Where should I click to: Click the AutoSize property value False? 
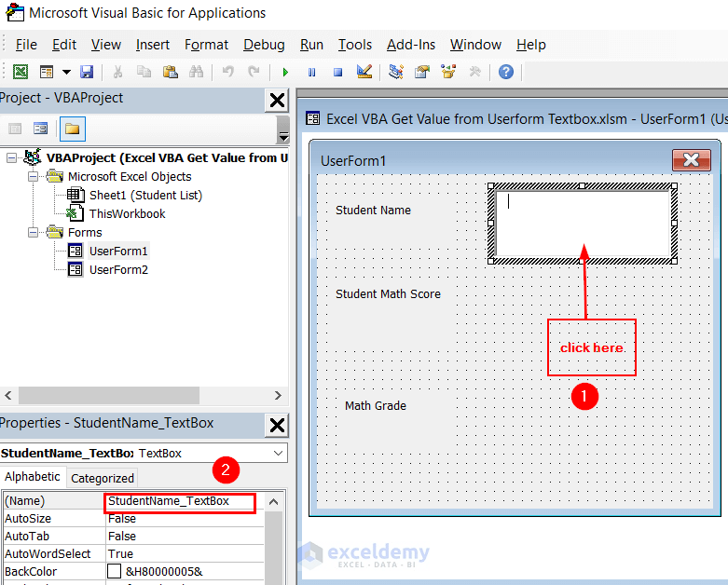[185, 519]
